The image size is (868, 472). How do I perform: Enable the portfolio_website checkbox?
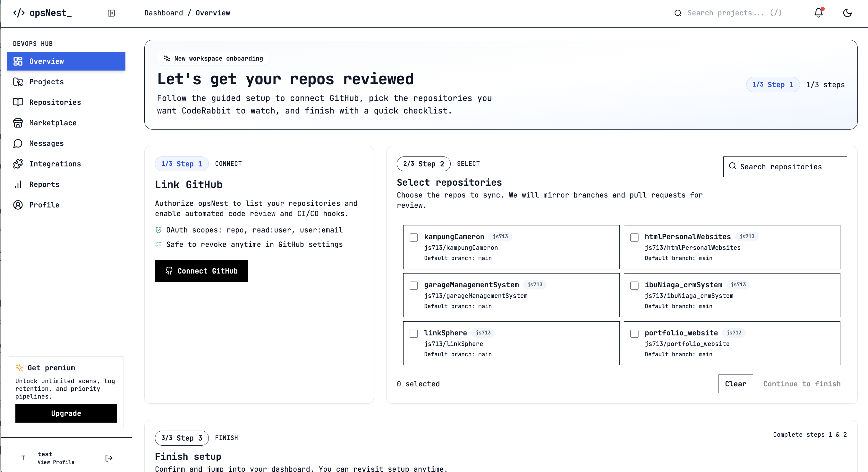(x=634, y=333)
